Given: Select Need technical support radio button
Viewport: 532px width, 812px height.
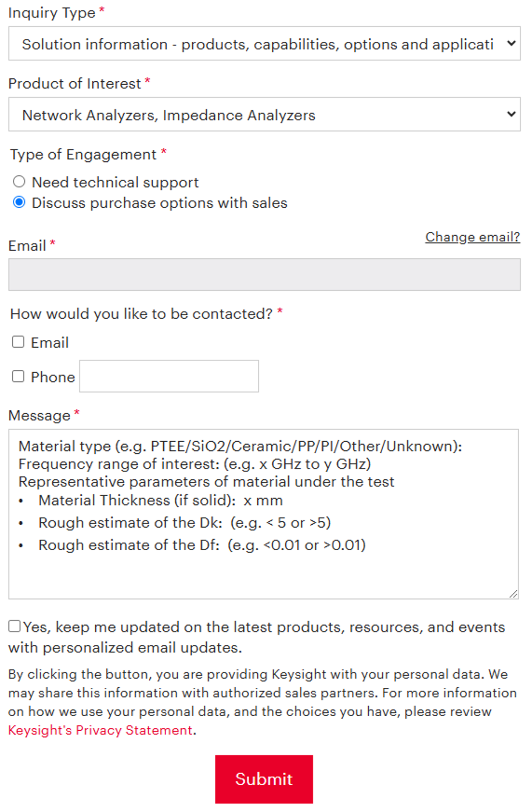Looking at the screenshot, I should (19, 182).
